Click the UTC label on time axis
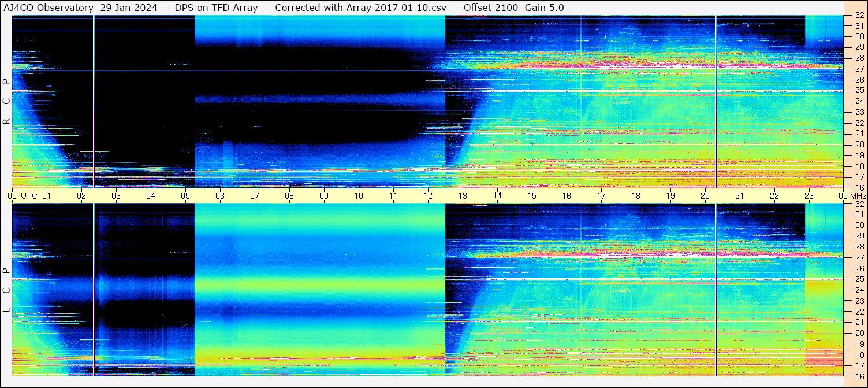Screen dimensions: 868x388 point(29,196)
